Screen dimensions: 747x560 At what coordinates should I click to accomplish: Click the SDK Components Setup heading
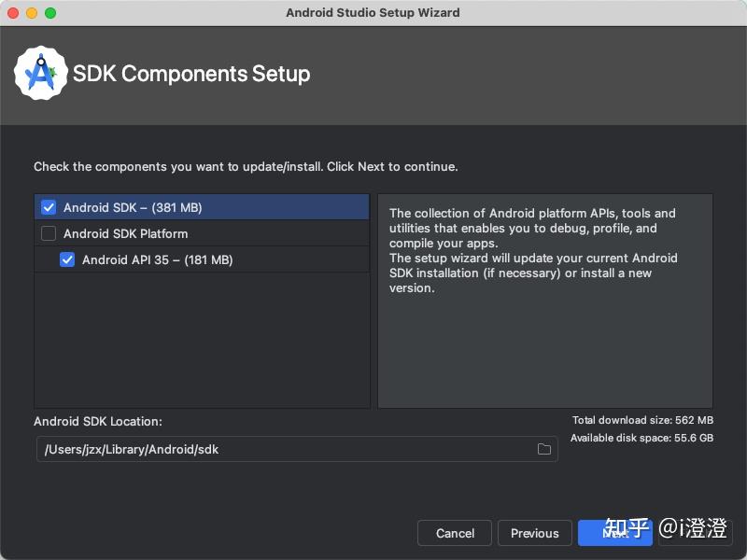(x=191, y=73)
